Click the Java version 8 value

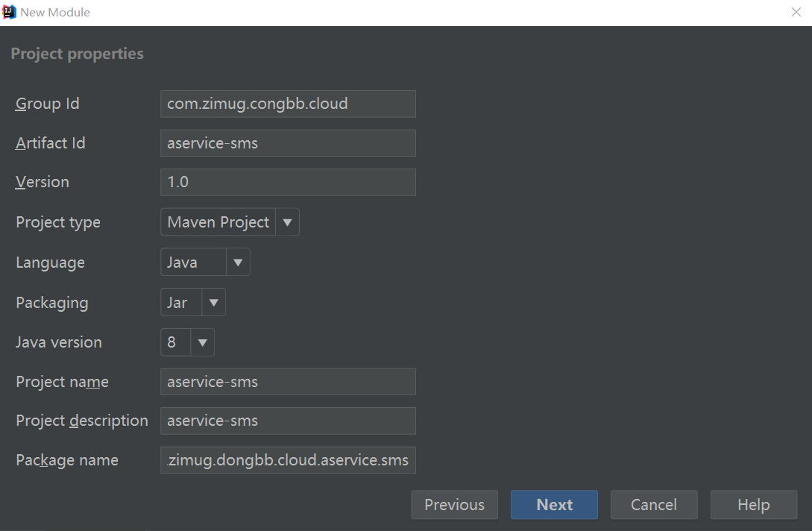click(x=175, y=343)
